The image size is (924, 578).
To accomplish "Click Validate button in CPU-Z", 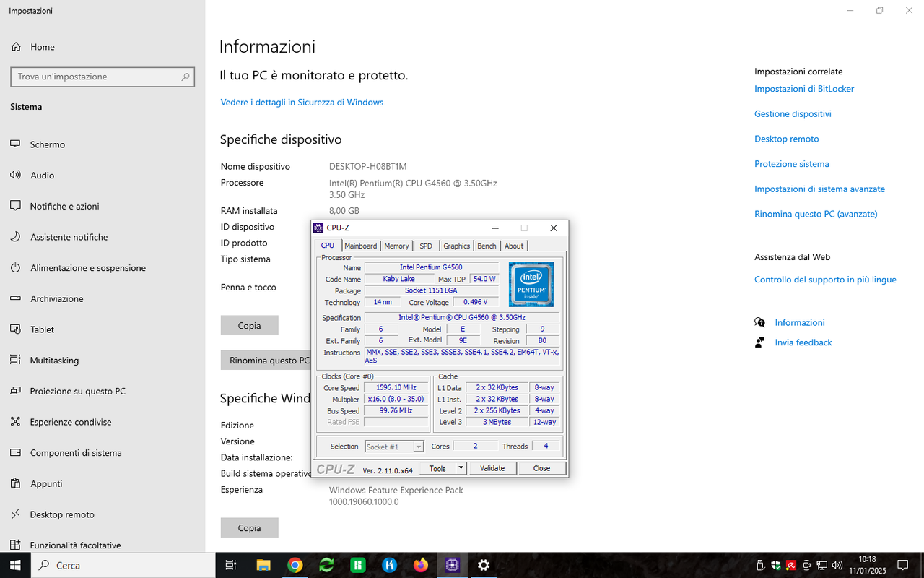I will pos(492,468).
